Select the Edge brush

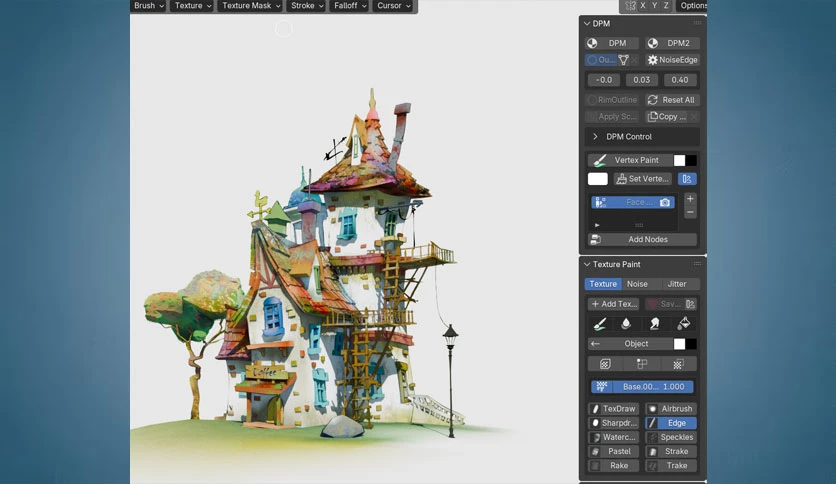pos(671,423)
